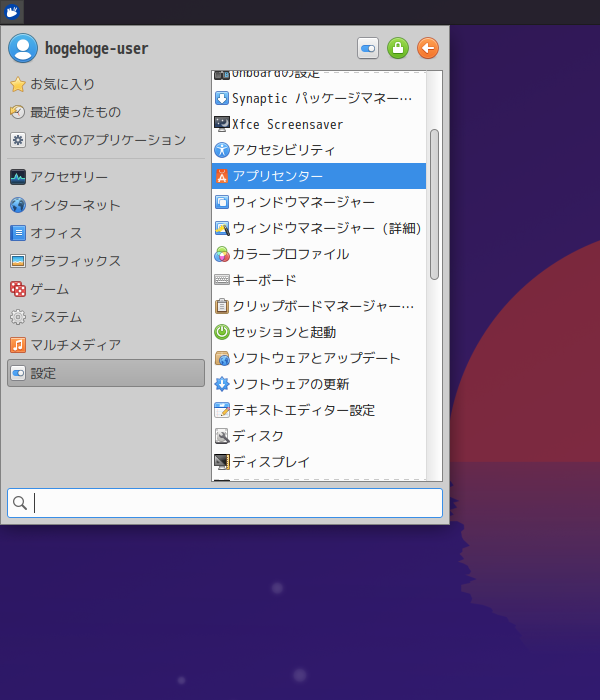600x700 pixels.
Task: Select the 設定 settings category
Action: pyautogui.click(x=106, y=373)
